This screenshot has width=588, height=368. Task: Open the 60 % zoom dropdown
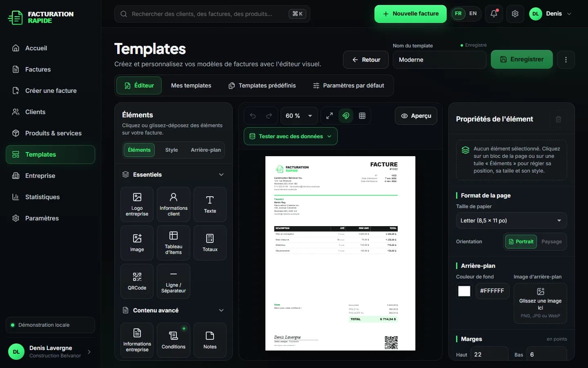[299, 116]
